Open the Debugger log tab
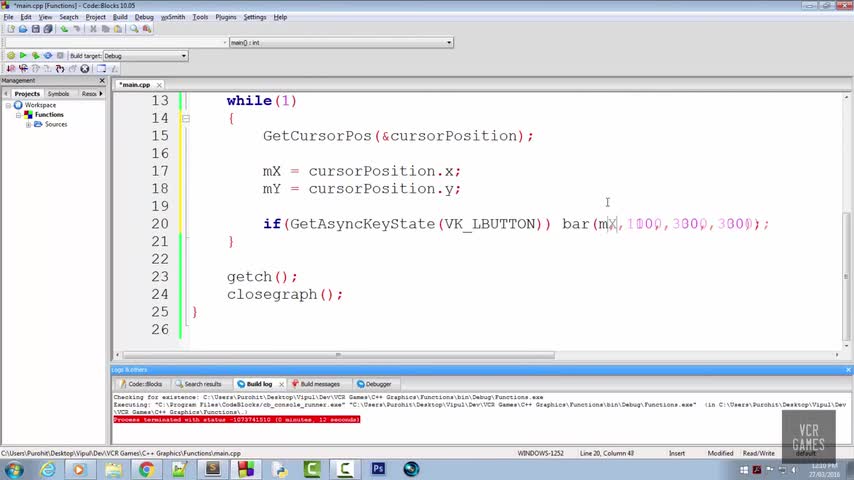 (374, 384)
